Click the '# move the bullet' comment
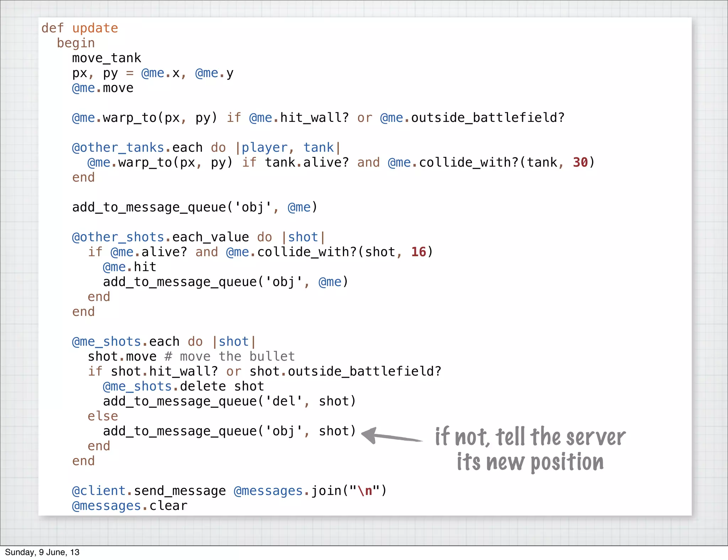The image size is (728, 560). (230, 356)
